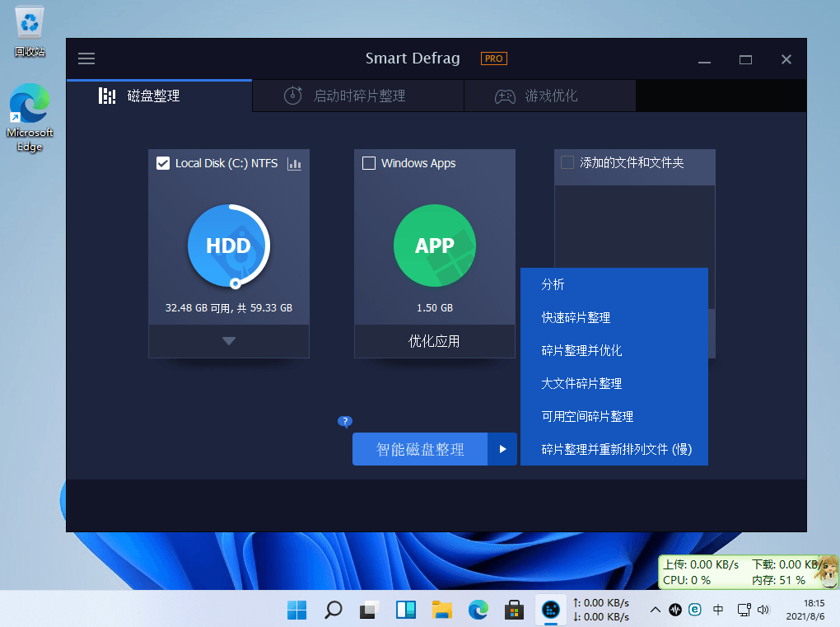Open Task View on the taskbar

click(369, 610)
